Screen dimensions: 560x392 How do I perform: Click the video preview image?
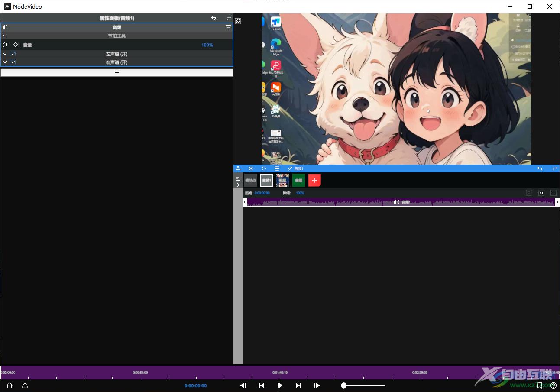coord(396,89)
